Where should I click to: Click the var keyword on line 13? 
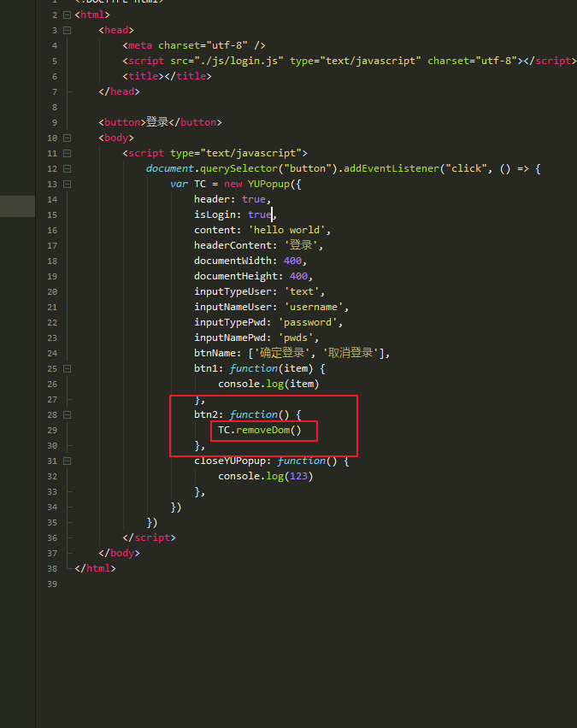tap(179, 184)
